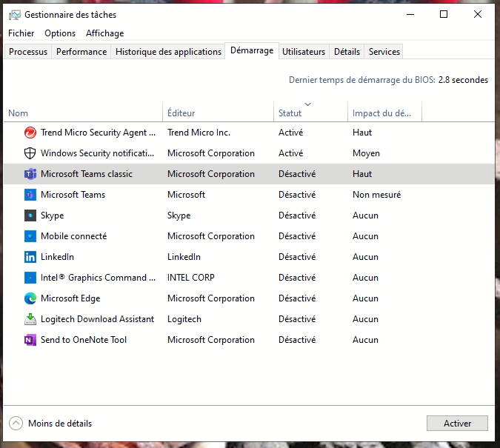This screenshot has height=448, width=500.
Task: Open the Options menu
Action: 60,33
